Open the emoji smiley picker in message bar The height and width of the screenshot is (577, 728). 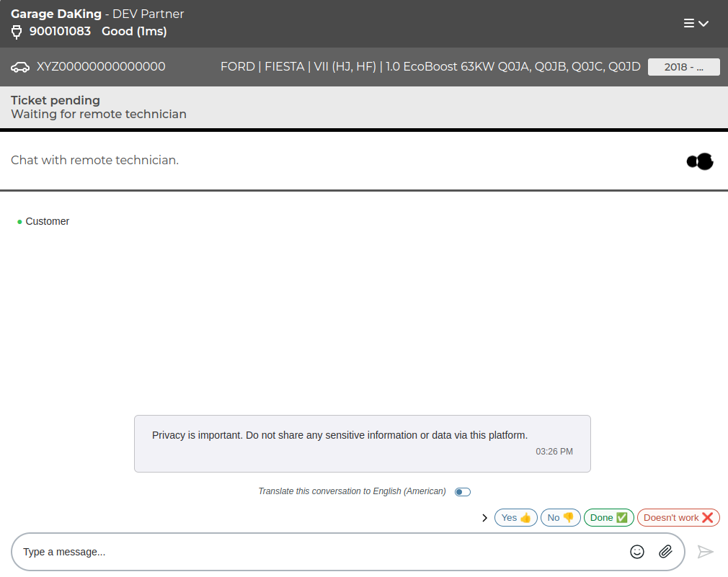(637, 551)
